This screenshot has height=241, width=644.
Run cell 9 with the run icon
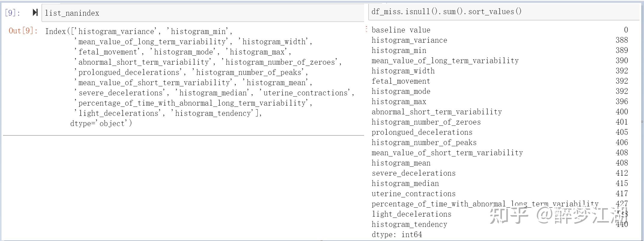(35, 13)
